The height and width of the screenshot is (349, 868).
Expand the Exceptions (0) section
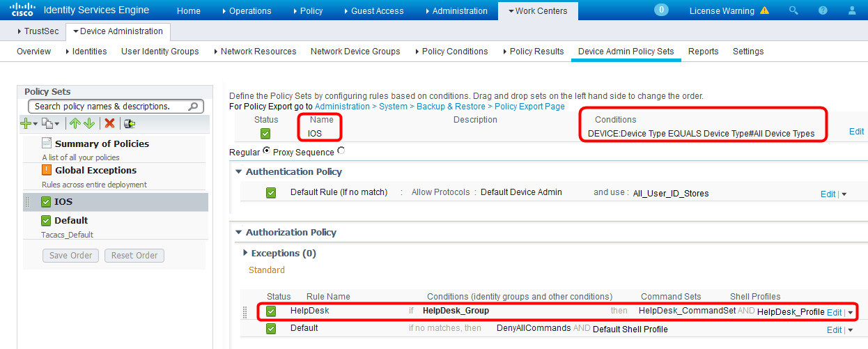[x=245, y=254]
